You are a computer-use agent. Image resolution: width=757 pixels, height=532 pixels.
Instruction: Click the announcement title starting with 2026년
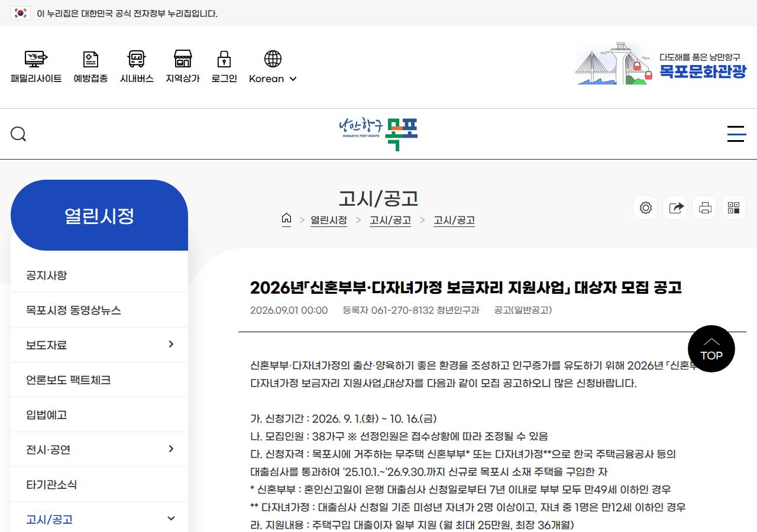[466, 288]
